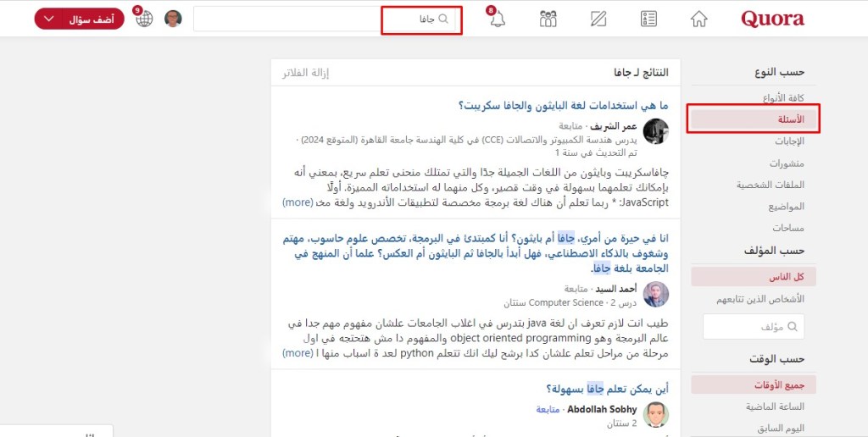Open the Answer pencil icon
Screen dimensions: 868x437
tap(598, 19)
